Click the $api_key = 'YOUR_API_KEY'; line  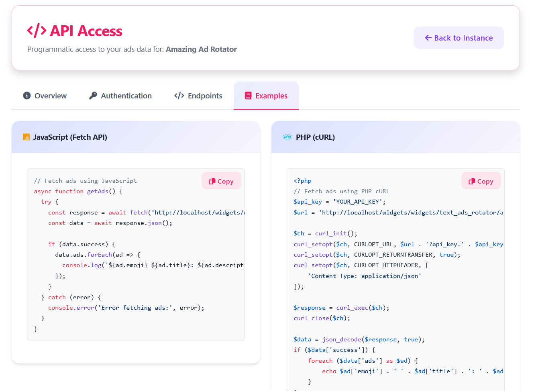340,202
